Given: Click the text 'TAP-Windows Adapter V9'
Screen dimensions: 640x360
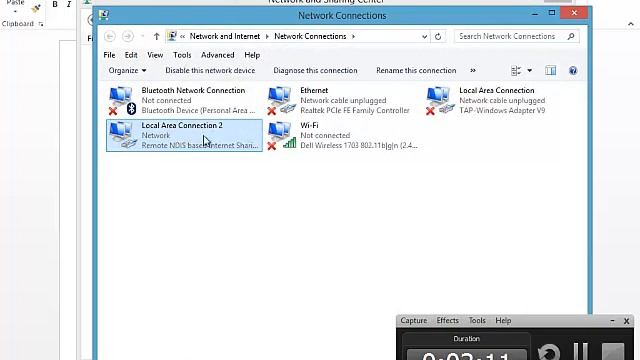Looking at the screenshot, I should pyautogui.click(x=502, y=111).
